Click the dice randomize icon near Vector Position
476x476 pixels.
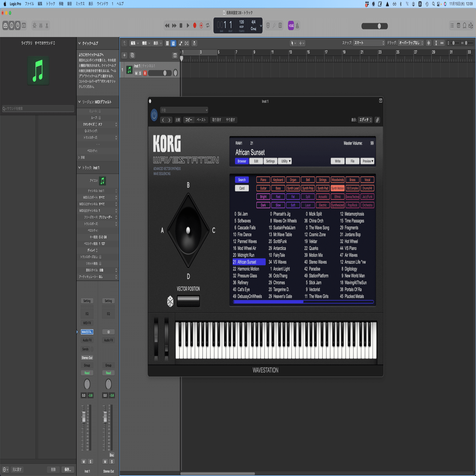[170, 301]
